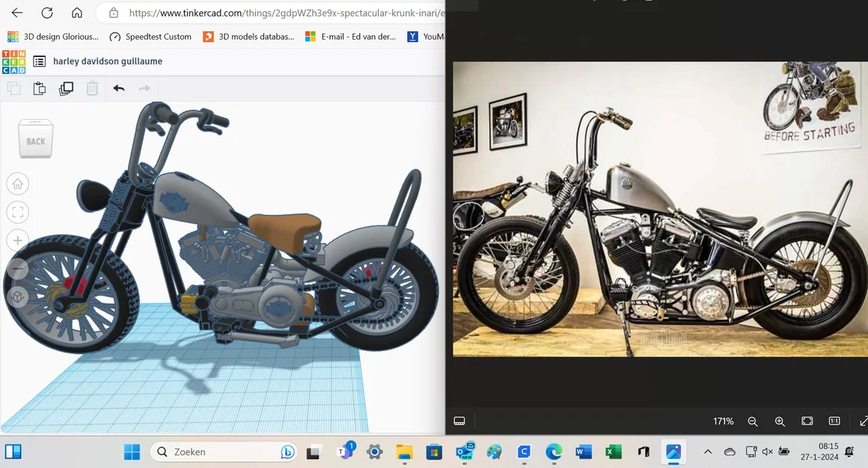Open the Windows Start menu
Image resolution: width=868 pixels, height=468 pixels.
pyautogui.click(x=132, y=452)
